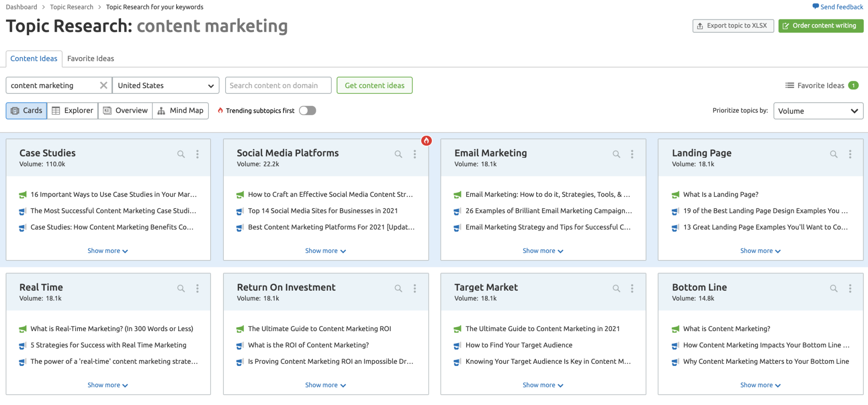Switch to Favorite Ideas tab
The height and width of the screenshot is (405, 868).
pyautogui.click(x=91, y=58)
